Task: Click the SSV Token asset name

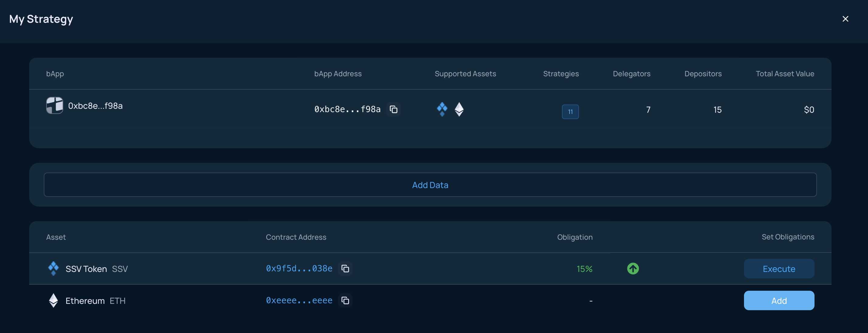Action: pos(86,269)
